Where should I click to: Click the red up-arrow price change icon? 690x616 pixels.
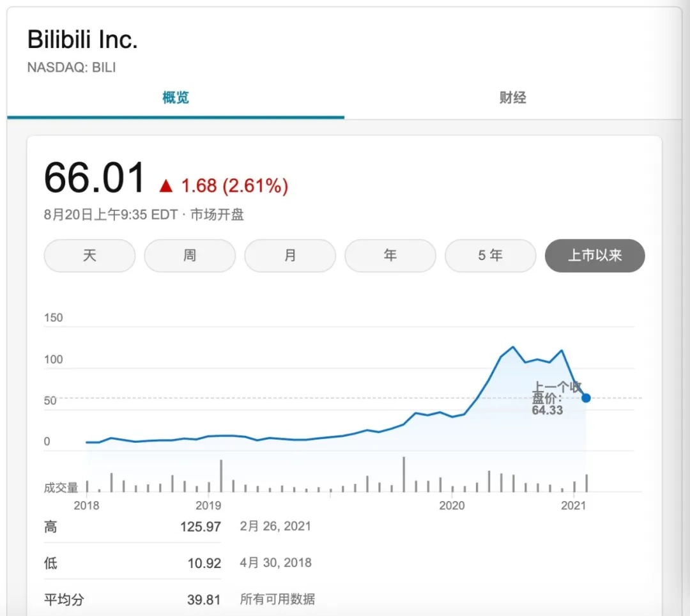[166, 186]
